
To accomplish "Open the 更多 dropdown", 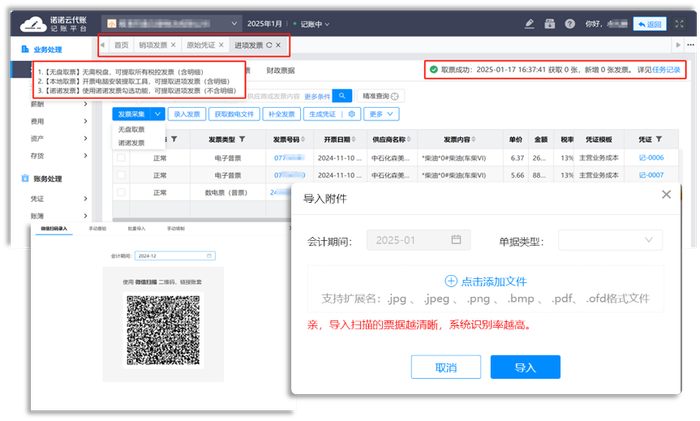I will click(381, 114).
